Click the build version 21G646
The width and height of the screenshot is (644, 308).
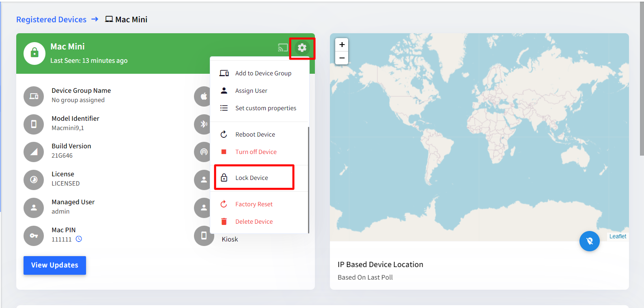click(62, 156)
